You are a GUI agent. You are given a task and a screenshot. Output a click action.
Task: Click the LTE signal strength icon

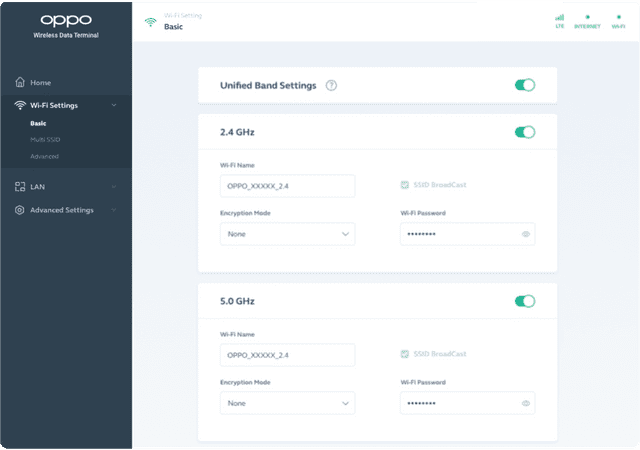tap(560, 17)
